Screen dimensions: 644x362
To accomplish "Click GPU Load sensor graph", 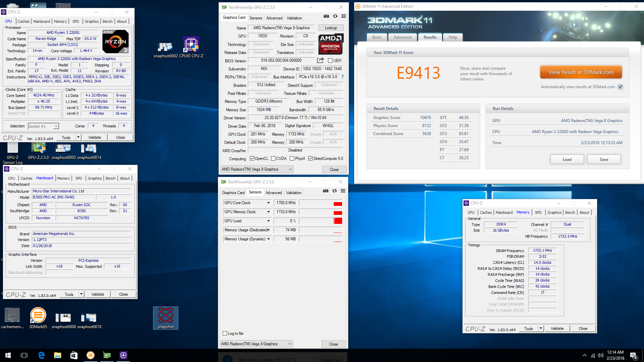I will tap(321, 221).
